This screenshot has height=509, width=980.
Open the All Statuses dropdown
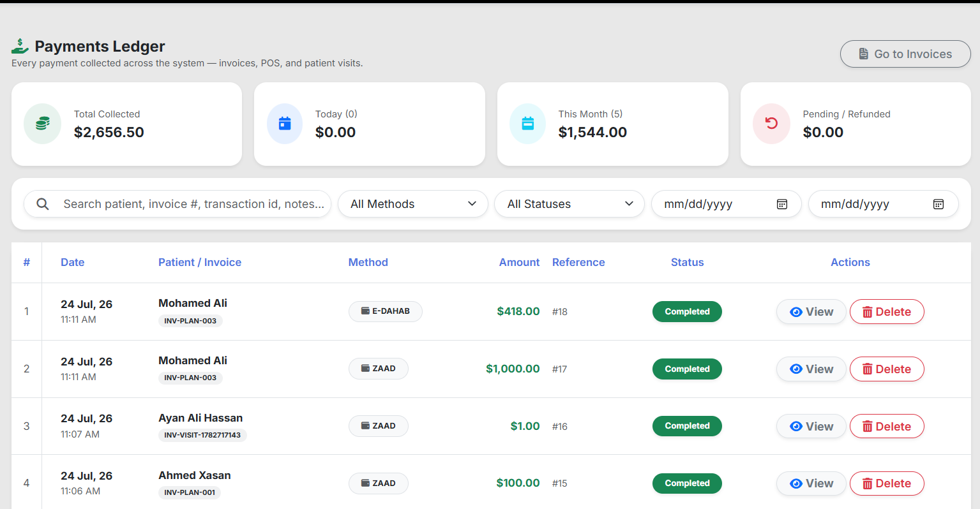[569, 204]
